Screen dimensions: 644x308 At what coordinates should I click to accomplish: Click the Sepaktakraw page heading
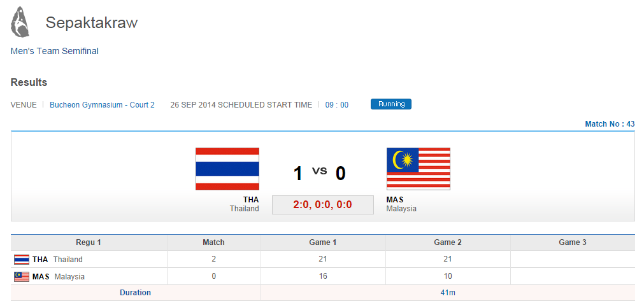(x=92, y=23)
